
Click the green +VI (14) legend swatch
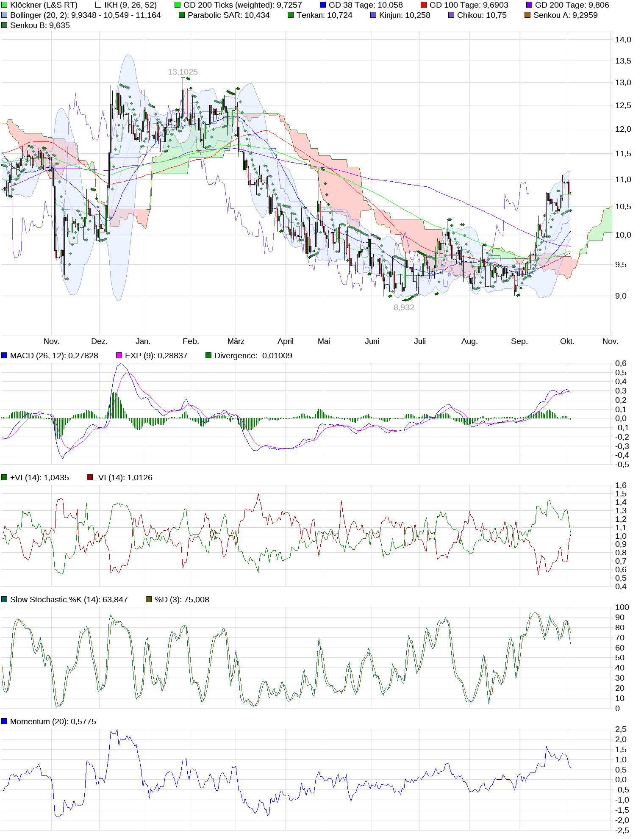point(4,478)
